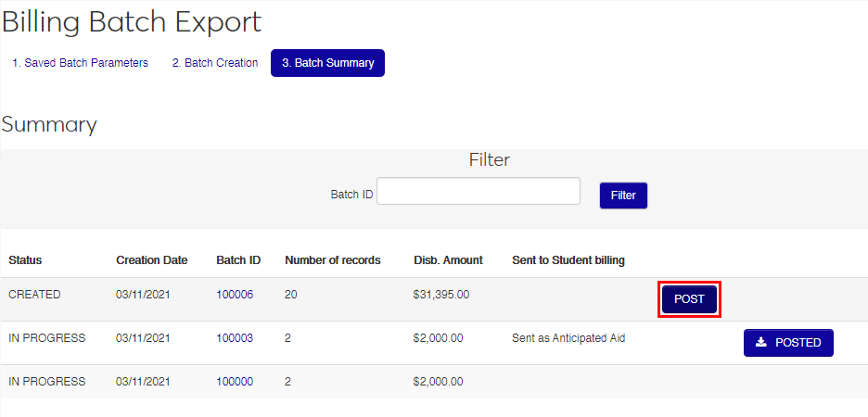Click the Status column header
868x417 pixels.
tap(25, 260)
